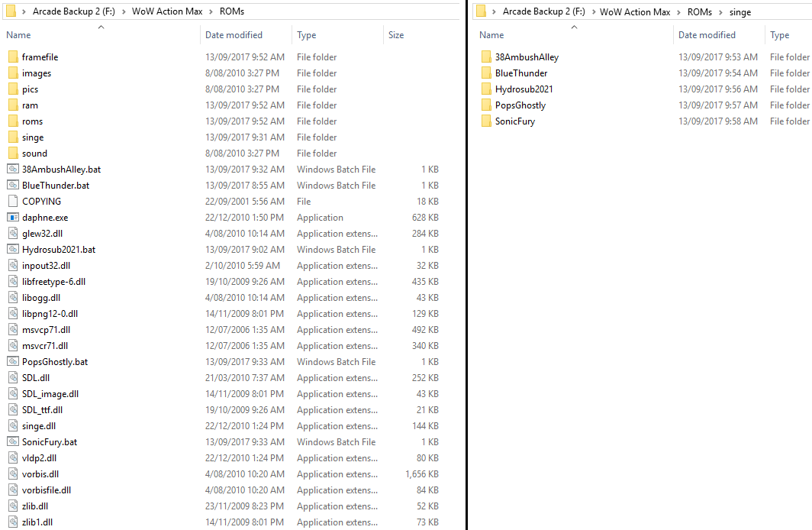Select the roms folder icon
Image resolution: width=812 pixels, height=530 pixels.
[13, 121]
